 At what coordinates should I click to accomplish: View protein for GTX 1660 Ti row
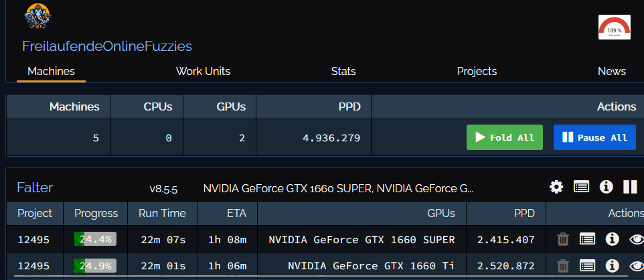click(x=637, y=266)
